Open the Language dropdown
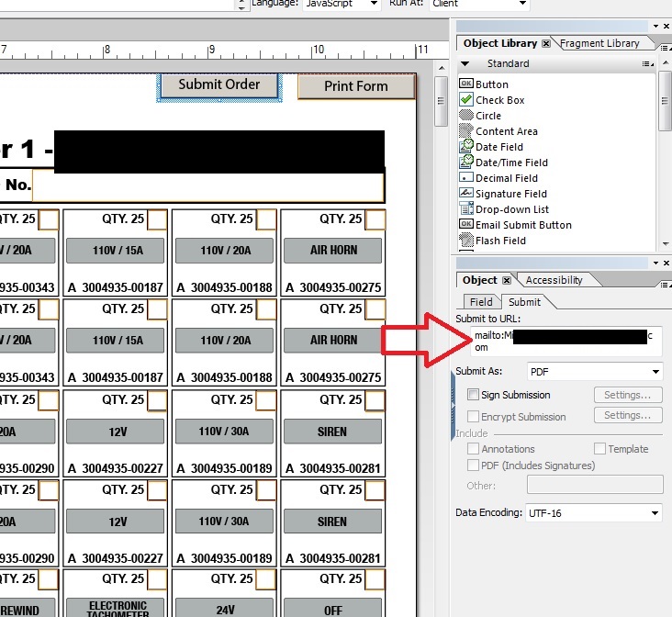The height and width of the screenshot is (617, 672). [x=374, y=4]
